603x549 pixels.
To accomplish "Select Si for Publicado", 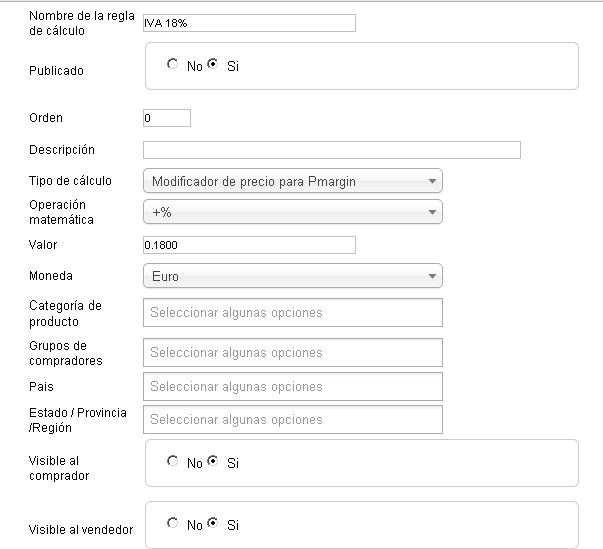I will [x=213, y=64].
